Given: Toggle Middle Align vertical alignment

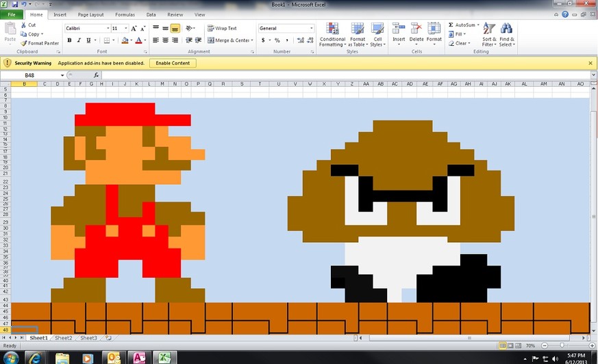Looking at the screenshot, I should 166,28.
